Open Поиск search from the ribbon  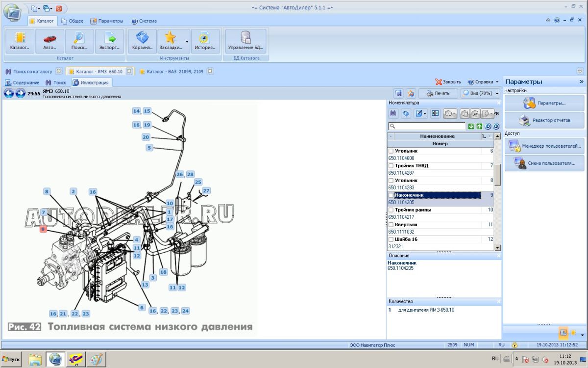click(79, 41)
